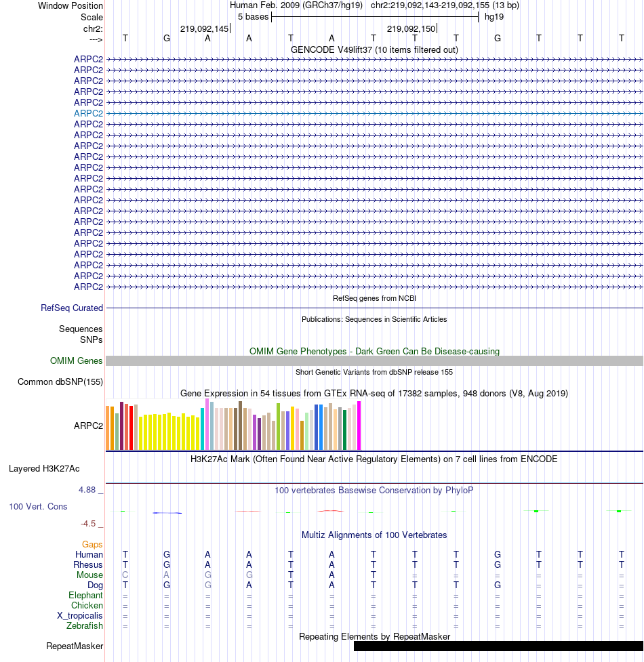Click the black RepeatMasker element bar
The image size is (644, 662).
[x=498, y=646]
